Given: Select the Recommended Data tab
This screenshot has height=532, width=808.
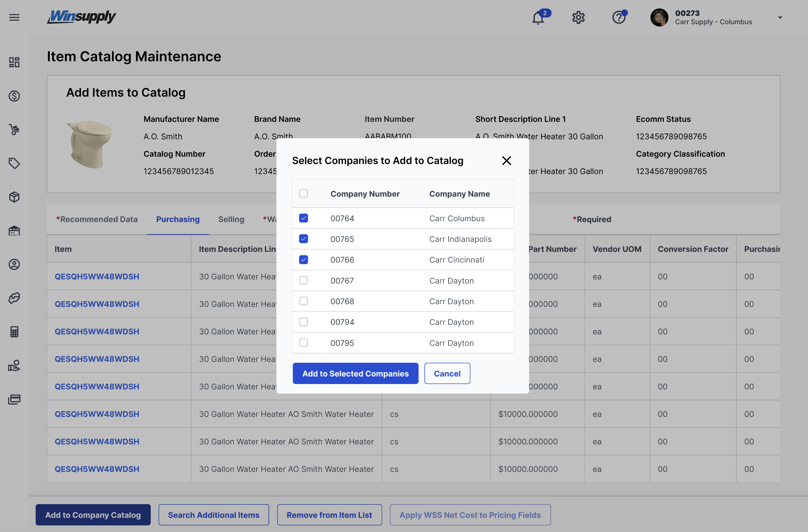Looking at the screenshot, I should tap(97, 219).
